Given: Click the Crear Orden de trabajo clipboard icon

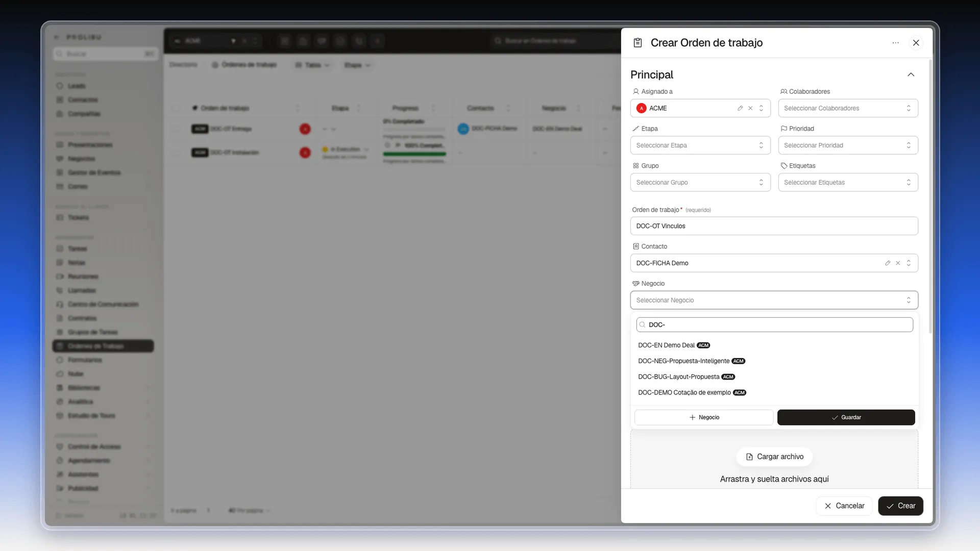Looking at the screenshot, I should coord(638,43).
